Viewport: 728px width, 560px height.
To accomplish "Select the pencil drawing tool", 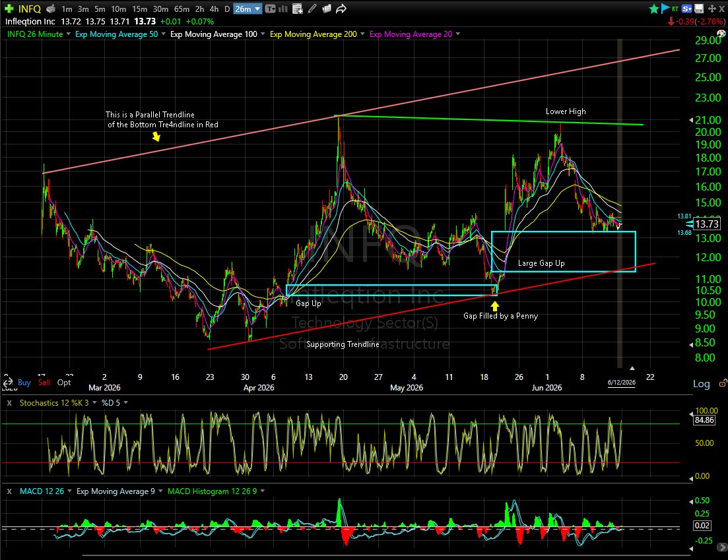I will [312, 9].
